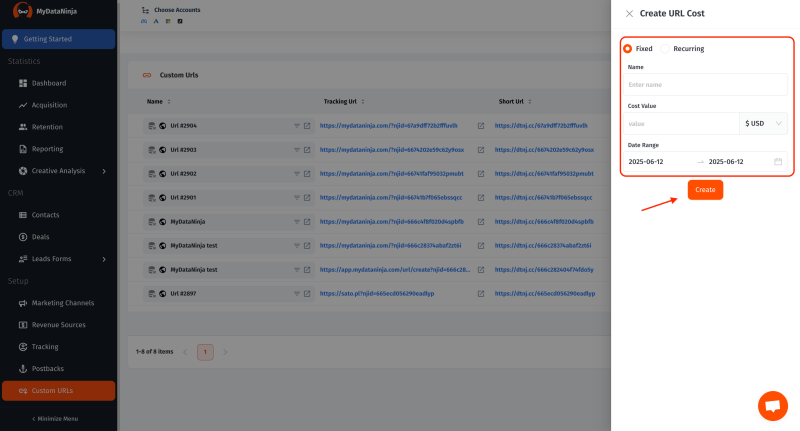The image size is (800, 431).
Task: Click the cost icon for Url #2903
Action: (152, 150)
